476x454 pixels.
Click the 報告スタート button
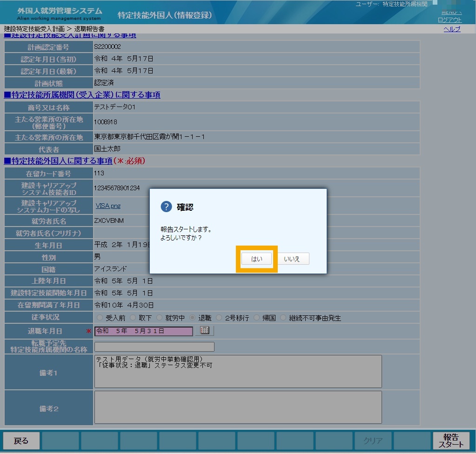[x=451, y=441]
